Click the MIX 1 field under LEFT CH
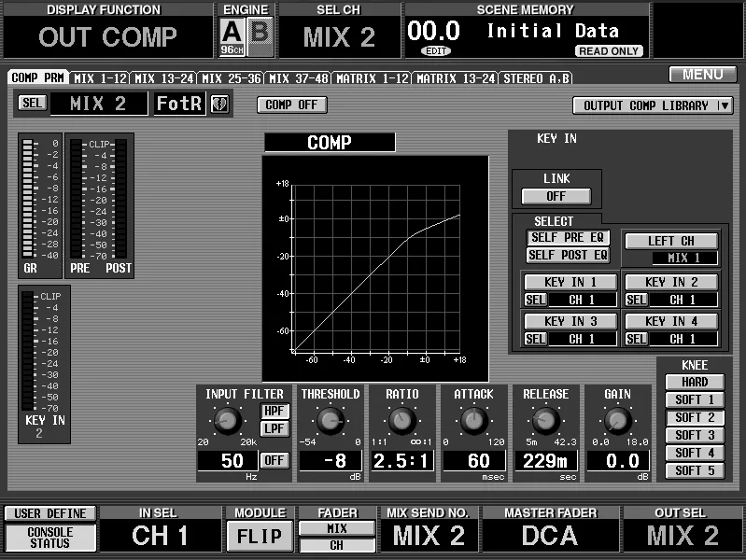This screenshot has width=746, height=560. click(x=684, y=258)
